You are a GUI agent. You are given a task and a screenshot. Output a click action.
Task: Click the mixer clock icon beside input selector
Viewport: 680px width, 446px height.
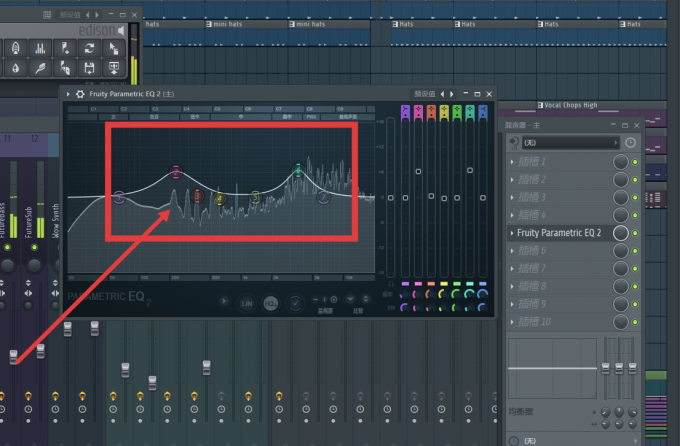pos(631,142)
